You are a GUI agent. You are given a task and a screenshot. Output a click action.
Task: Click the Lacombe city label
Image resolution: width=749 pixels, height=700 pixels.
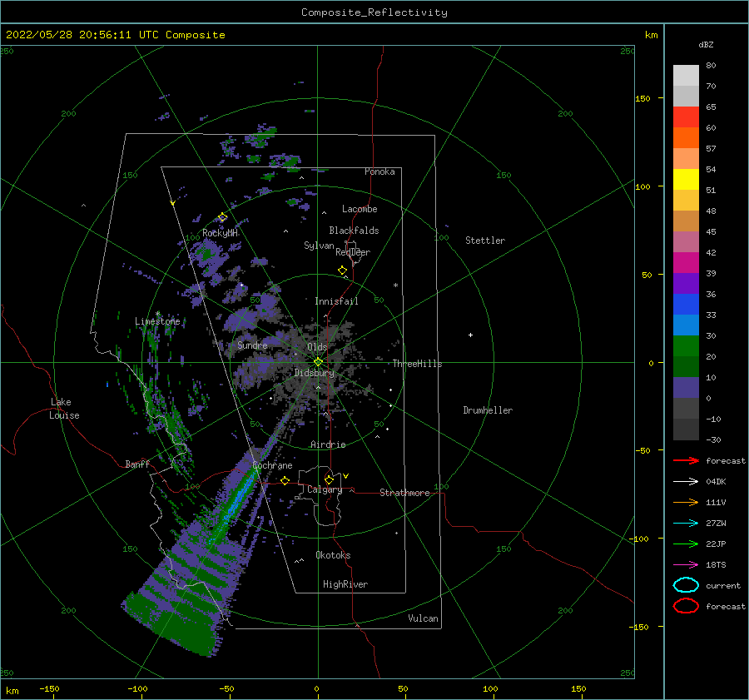[x=360, y=209]
